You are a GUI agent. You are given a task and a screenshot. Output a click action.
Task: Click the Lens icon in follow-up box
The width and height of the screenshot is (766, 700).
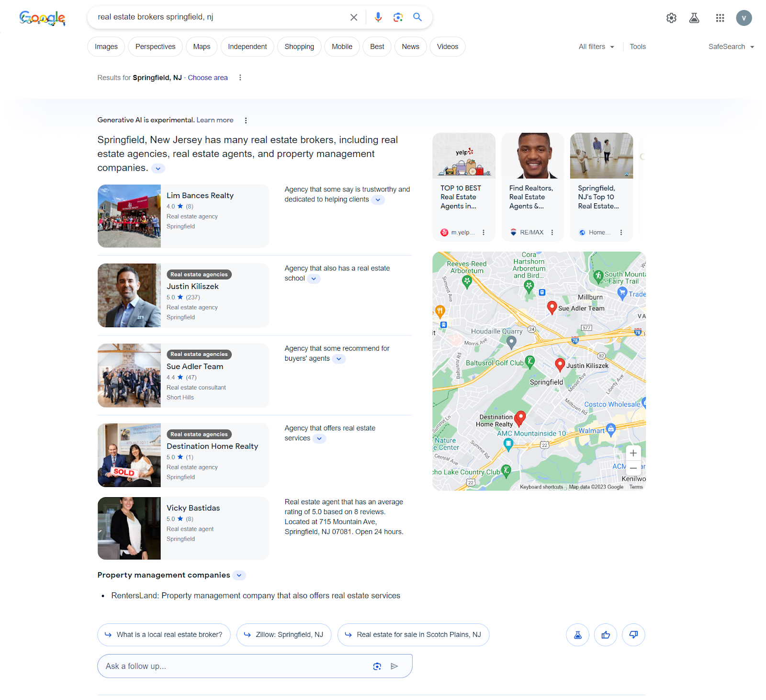pos(377,667)
